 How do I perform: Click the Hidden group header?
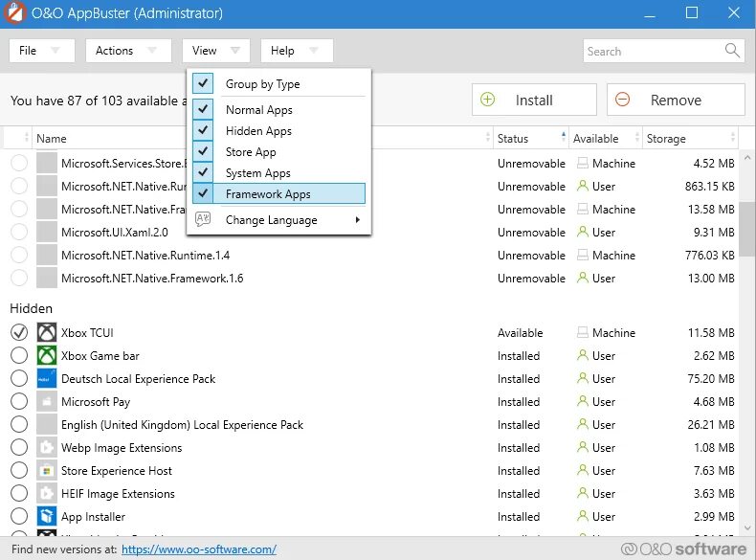tap(32, 308)
